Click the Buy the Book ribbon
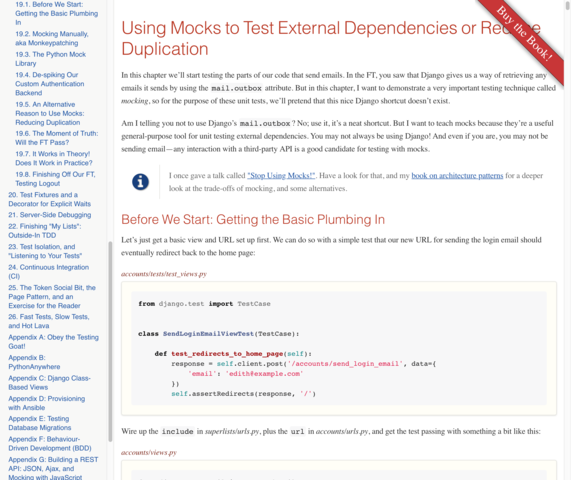Image resolution: width=571 pixels, height=480 pixels. pos(524,34)
